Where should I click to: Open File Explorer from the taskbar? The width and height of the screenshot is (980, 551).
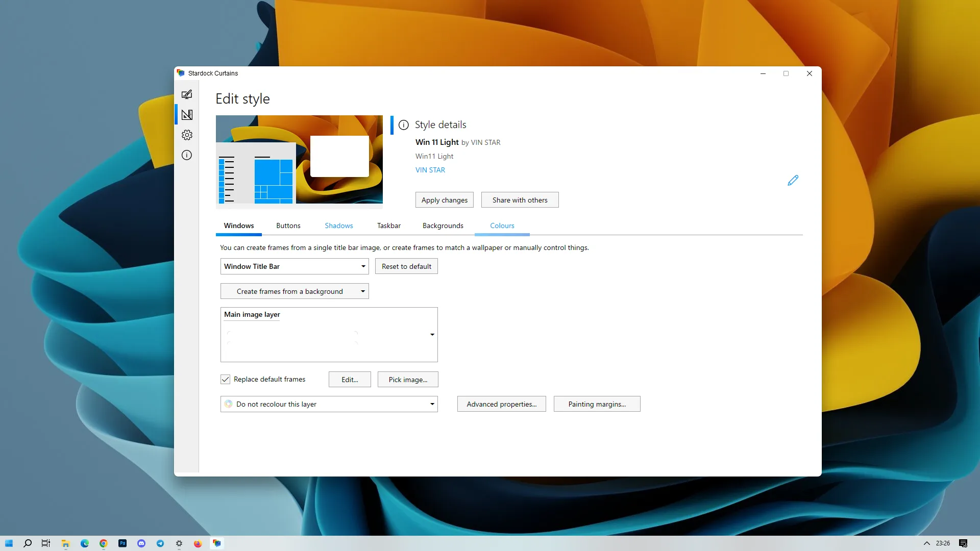65,543
